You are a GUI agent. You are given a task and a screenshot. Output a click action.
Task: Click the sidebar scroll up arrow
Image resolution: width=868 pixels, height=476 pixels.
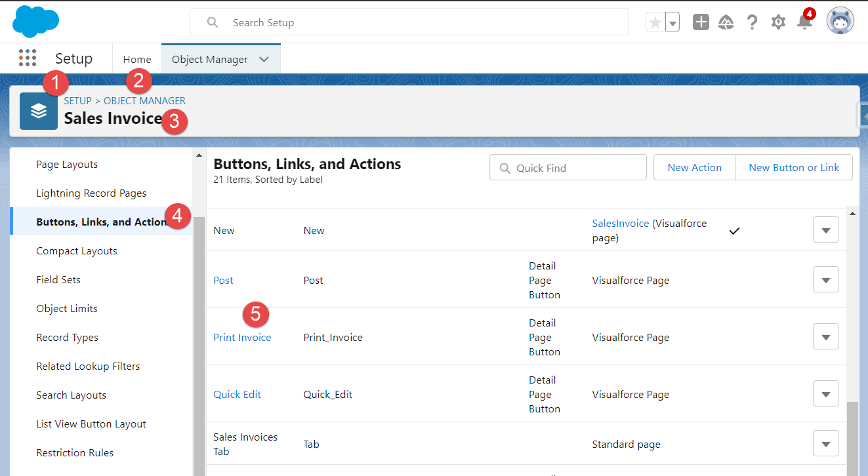point(199,155)
